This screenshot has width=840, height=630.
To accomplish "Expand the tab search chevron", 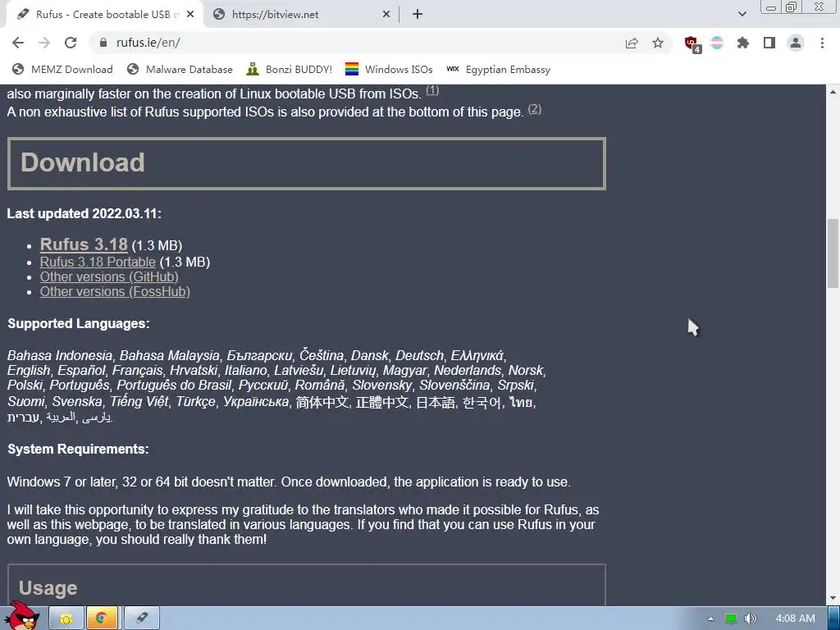I will click(742, 14).
